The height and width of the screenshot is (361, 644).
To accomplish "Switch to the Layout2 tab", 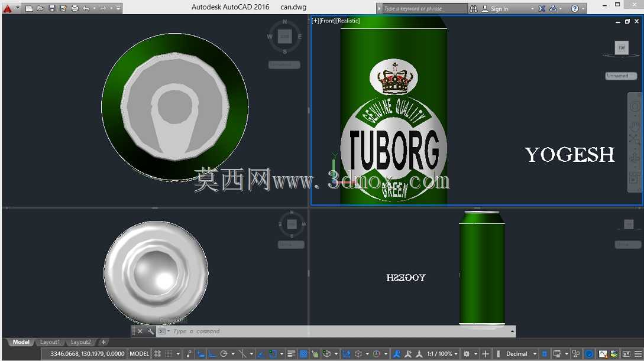I will click(x=80, y=342).
